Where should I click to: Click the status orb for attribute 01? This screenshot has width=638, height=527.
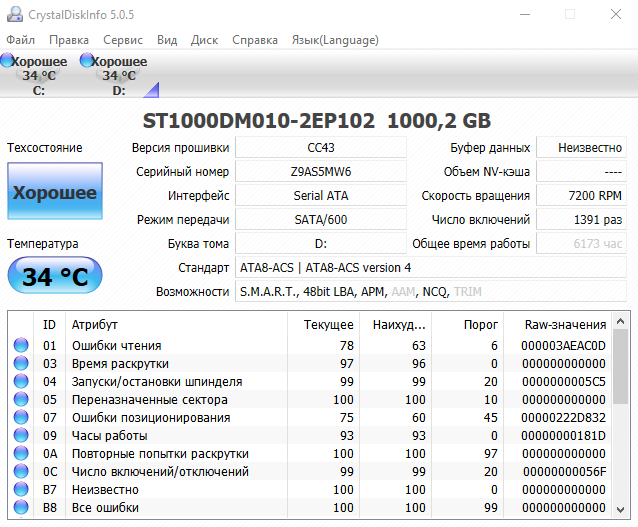click(x=21, y=345)
